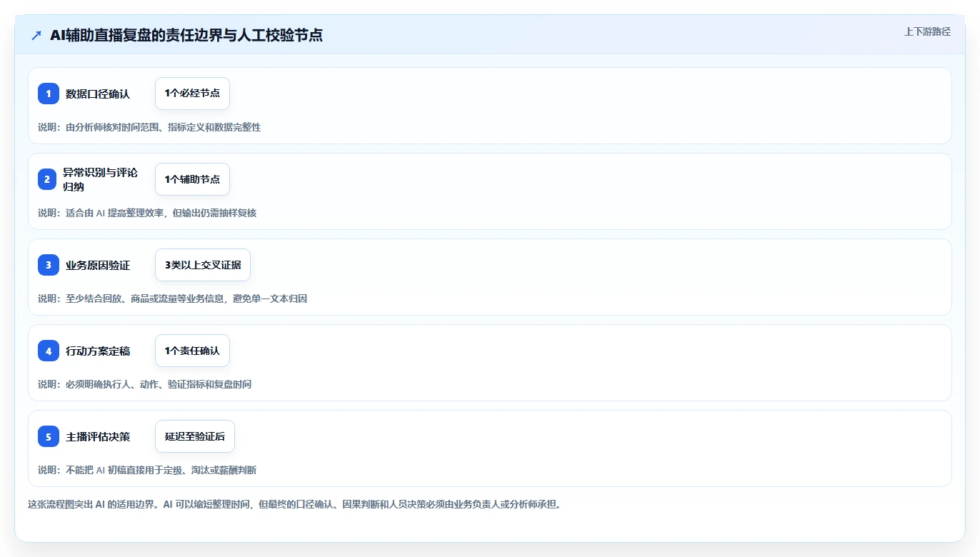Click the note 必须明确执行人、动作
Viewport: 980px width, 557px height.
tap(144, 384)
